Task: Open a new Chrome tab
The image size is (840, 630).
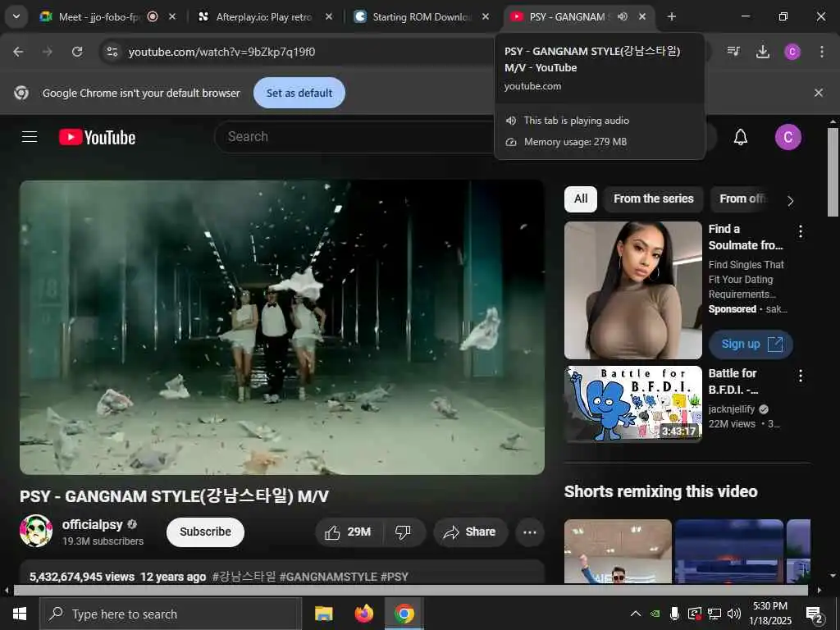Action: pyautogui.click(x=671, y=16)
